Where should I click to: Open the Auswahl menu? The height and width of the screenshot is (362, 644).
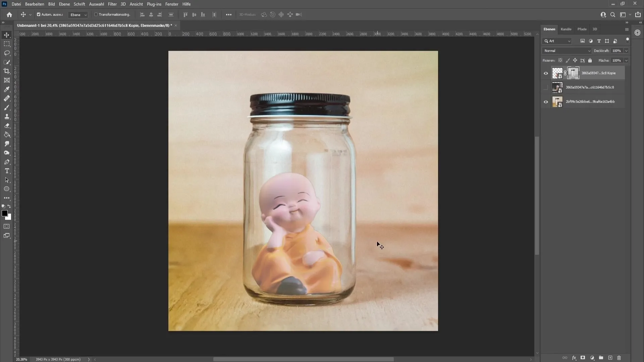point(96,4)
